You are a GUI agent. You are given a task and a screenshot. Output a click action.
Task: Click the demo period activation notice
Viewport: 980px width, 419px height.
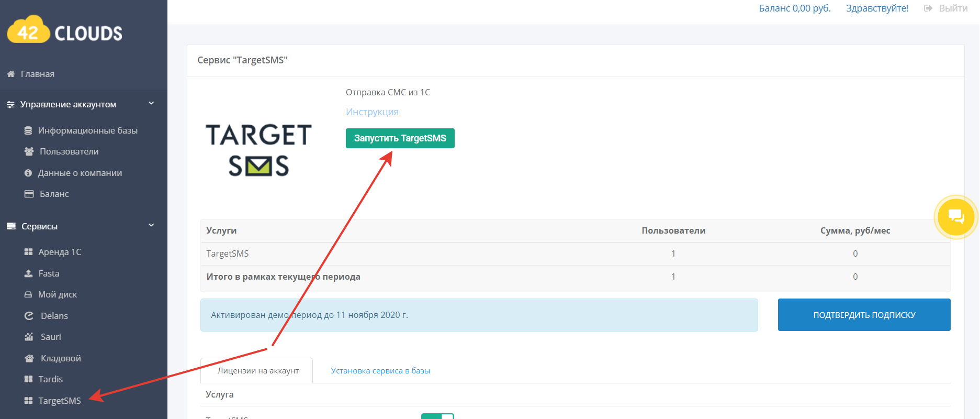(x=479, y=315)
